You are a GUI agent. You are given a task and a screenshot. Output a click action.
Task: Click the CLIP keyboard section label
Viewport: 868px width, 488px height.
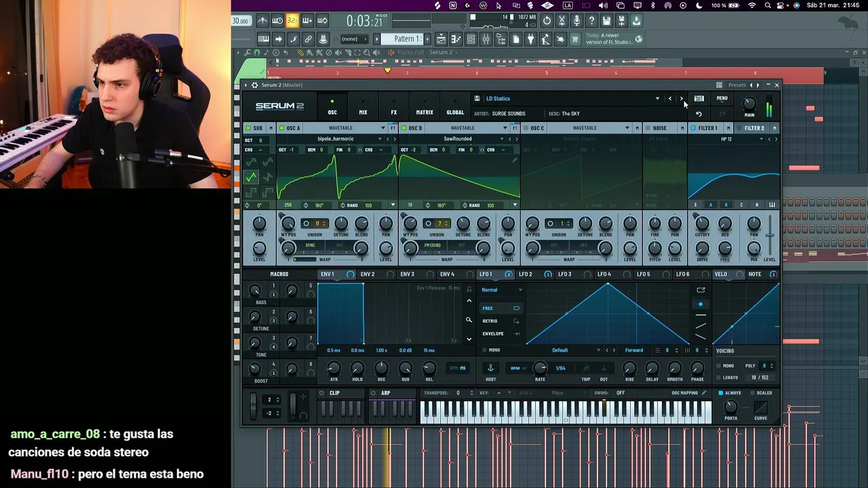click(x=335, y=393)
